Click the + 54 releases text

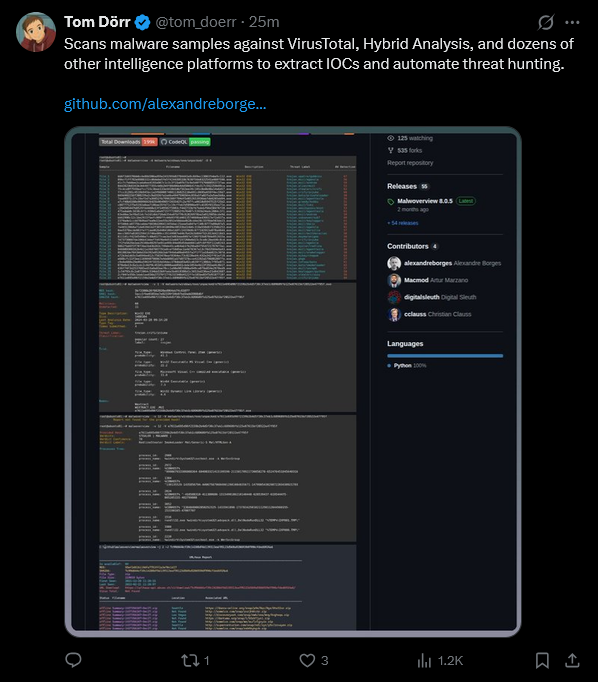[x=402, y=223]
